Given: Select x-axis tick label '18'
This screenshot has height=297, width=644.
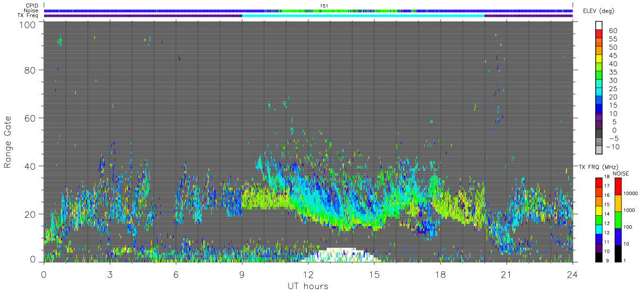Looking at the screenshot, I should click(x=441, y=274).
